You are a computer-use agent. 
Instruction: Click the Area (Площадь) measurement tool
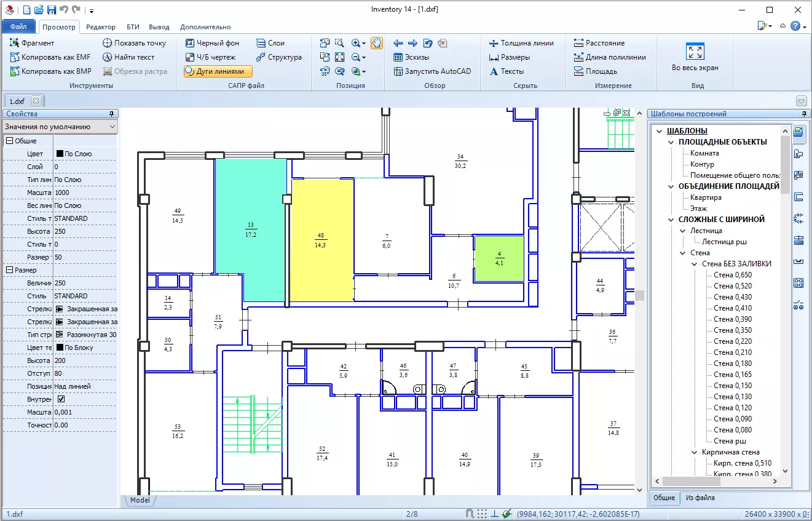click(595, 71)
